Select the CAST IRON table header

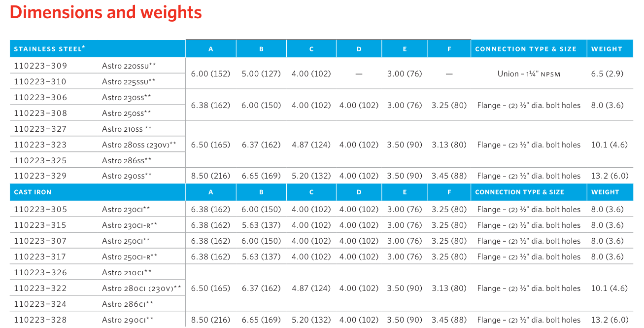coord(33,192)
